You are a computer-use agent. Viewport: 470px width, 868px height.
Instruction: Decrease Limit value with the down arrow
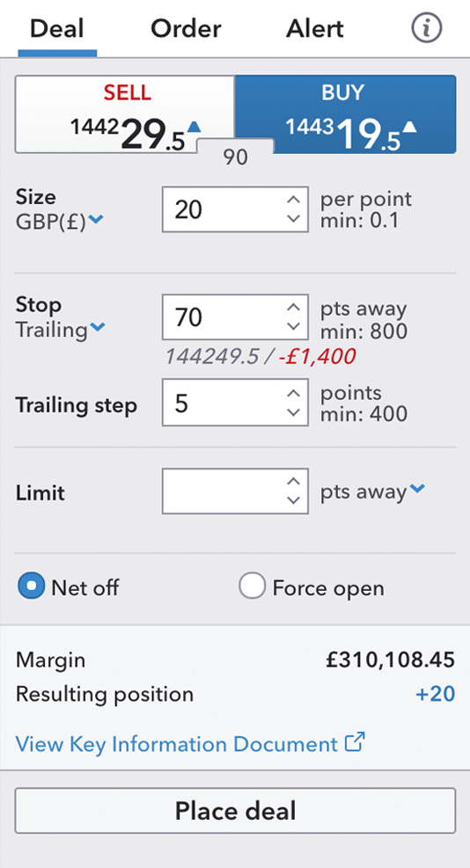(x=294, y=500)
